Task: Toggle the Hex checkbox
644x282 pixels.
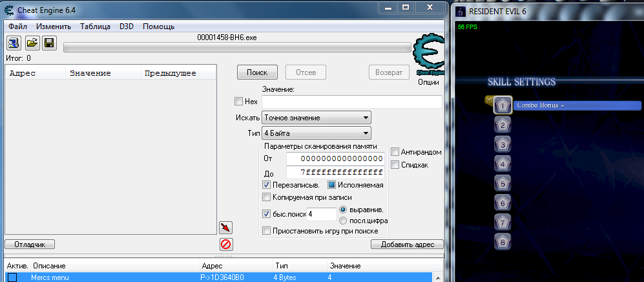Action: 238,101
